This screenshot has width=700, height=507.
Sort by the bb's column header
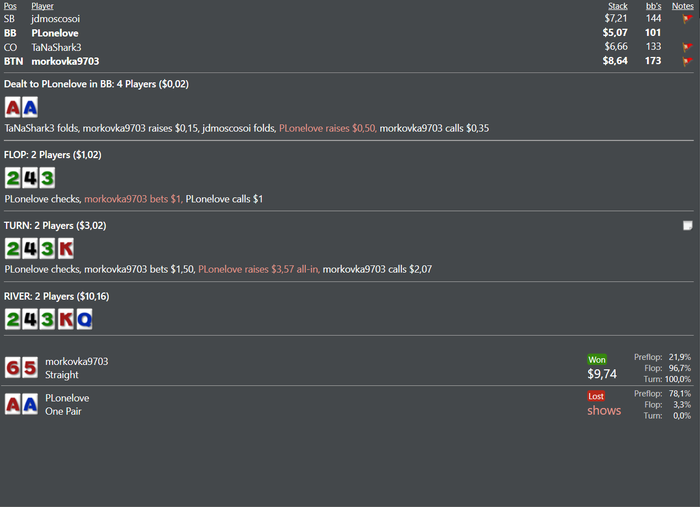click(x=654, y=6)
